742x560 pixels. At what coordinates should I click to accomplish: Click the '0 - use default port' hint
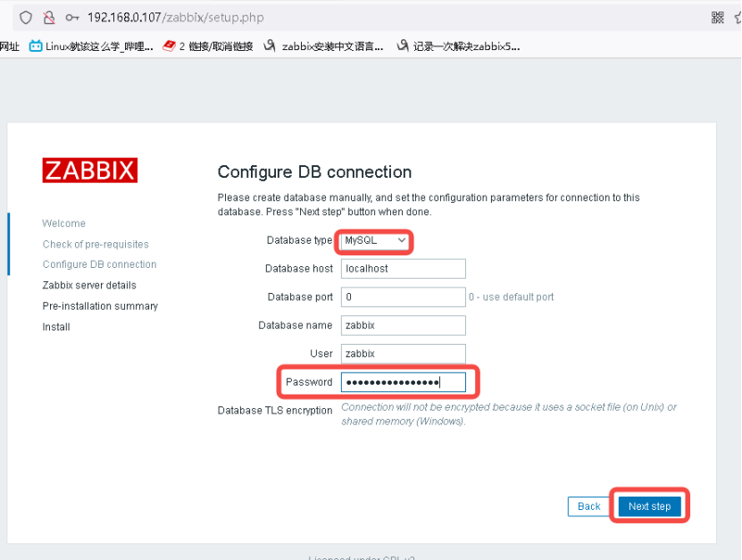pos(511,297)
